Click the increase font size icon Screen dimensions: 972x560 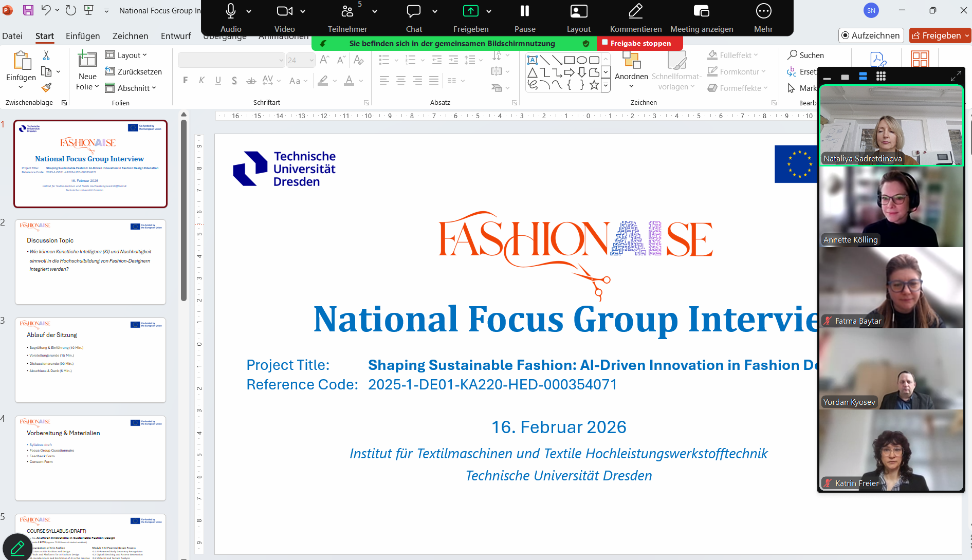click(x=324, y=60)
